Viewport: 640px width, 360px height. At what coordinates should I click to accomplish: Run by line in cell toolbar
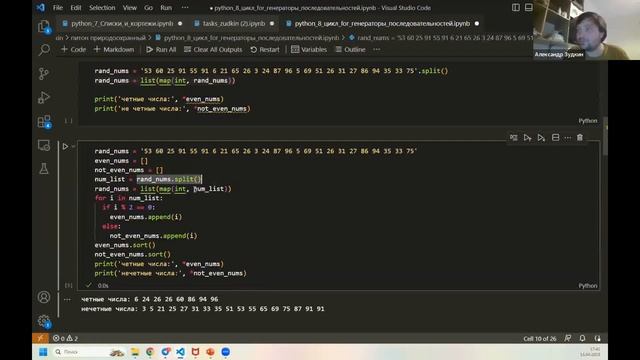513,138
